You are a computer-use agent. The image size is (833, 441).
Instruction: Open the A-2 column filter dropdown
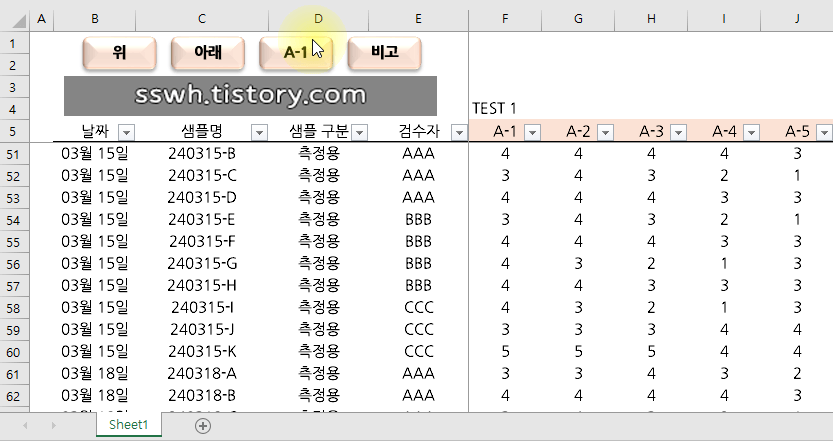[x=605, y=132]
